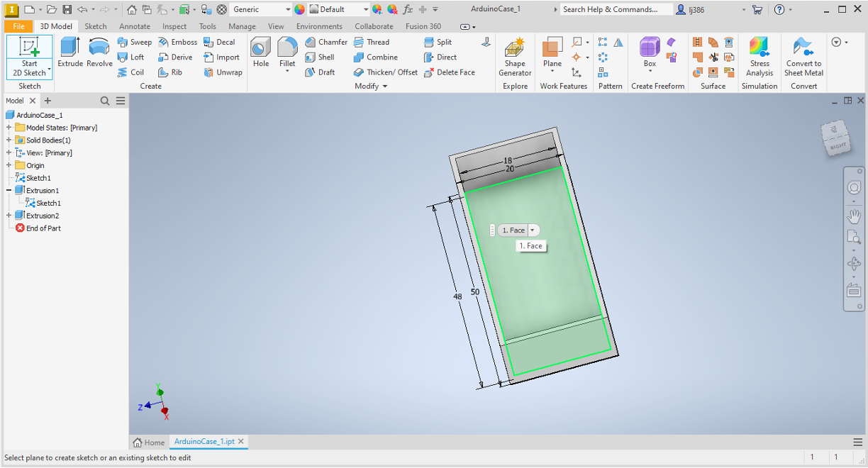The width and height of the screenshot is (868, 468).
Task: Click Convert to Sheet Metal
Action: (x=803, y=57)
